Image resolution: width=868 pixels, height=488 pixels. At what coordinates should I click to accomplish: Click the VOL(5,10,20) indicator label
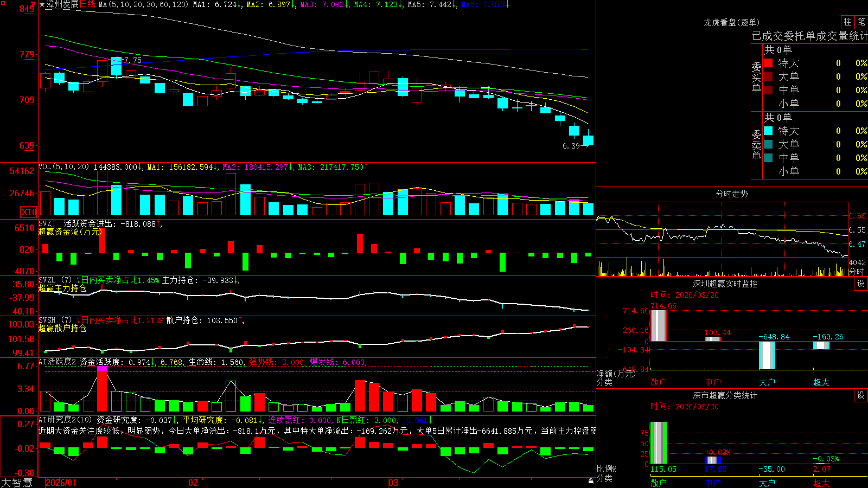click(63, 167)
